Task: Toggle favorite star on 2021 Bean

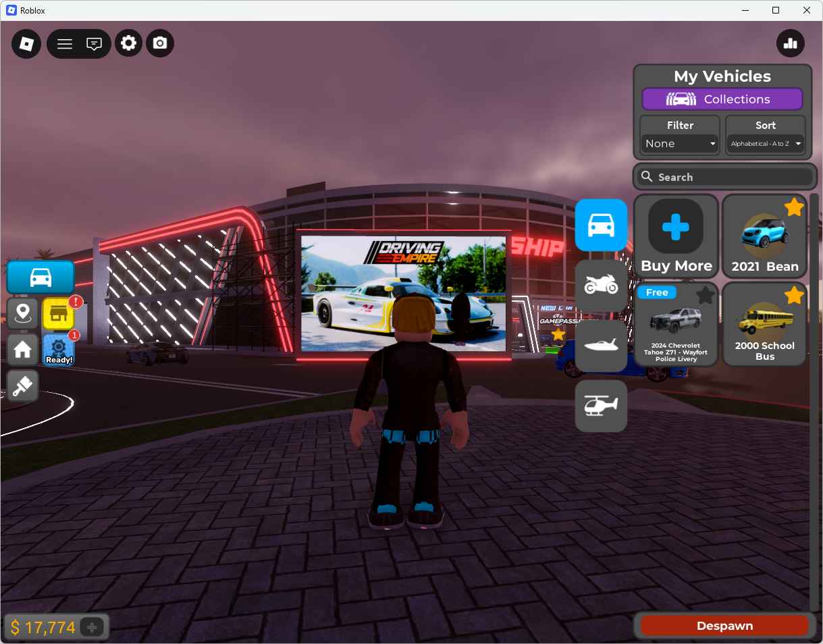Action: 794,207
